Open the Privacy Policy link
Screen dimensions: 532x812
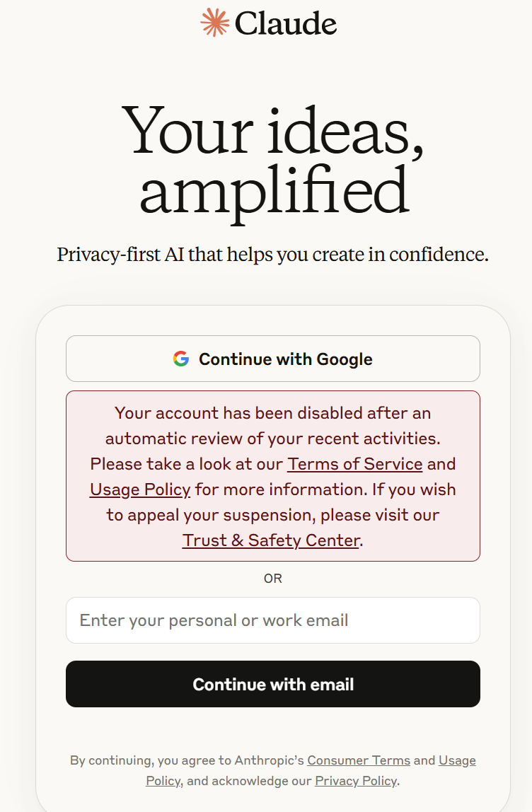point(356,780)
